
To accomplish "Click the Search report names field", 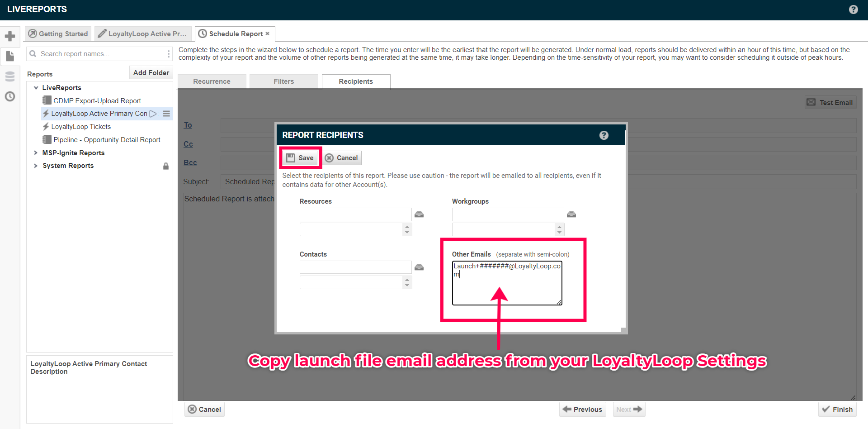I will (100, 54).
